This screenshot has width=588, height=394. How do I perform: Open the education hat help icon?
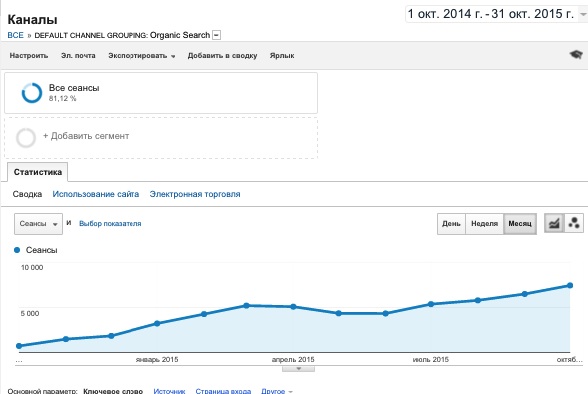pos(576,55)
